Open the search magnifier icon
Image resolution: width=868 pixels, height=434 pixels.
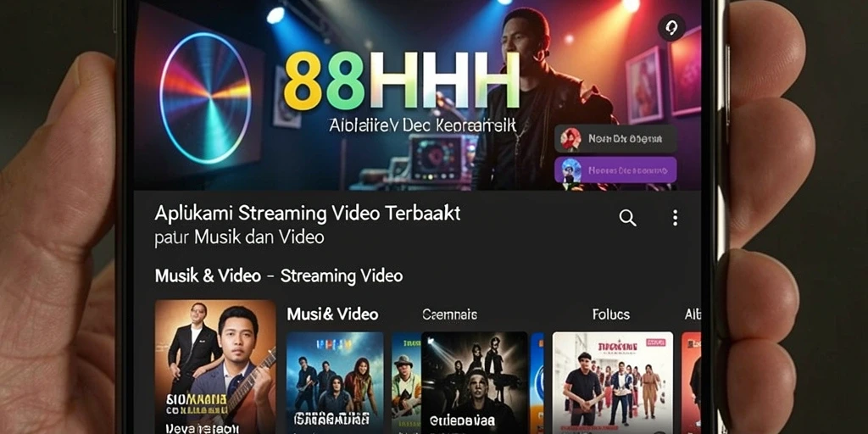627,218
